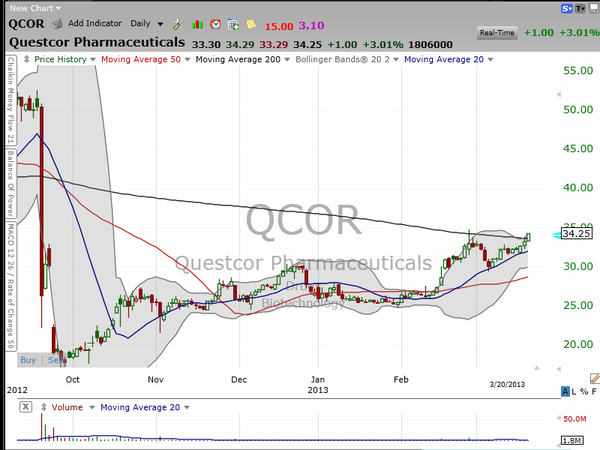Click the 45.00 price scale label

(578, 148)
